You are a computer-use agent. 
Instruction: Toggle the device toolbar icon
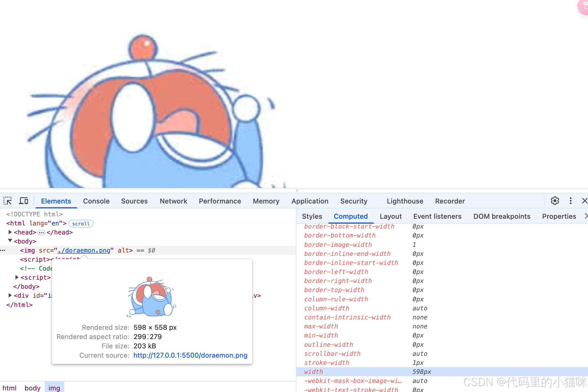click(24, 201)
